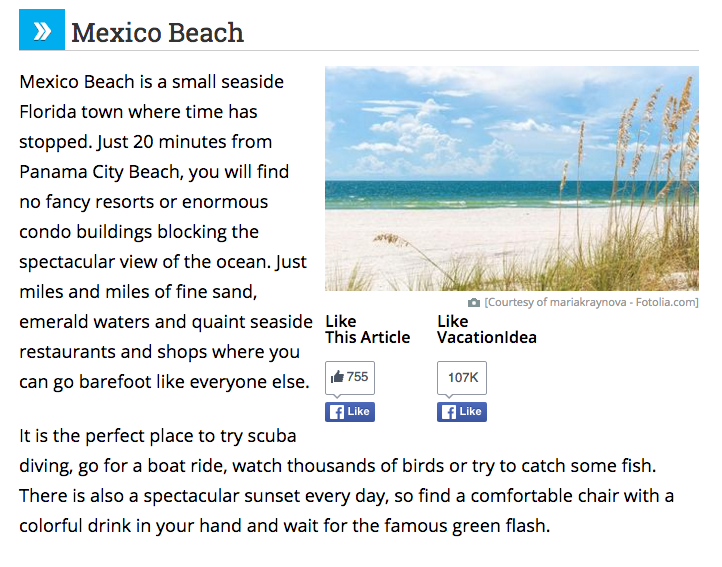Click the camera icon by photo credit
Screen dimensions: 722x567
[x=474, y=303]
